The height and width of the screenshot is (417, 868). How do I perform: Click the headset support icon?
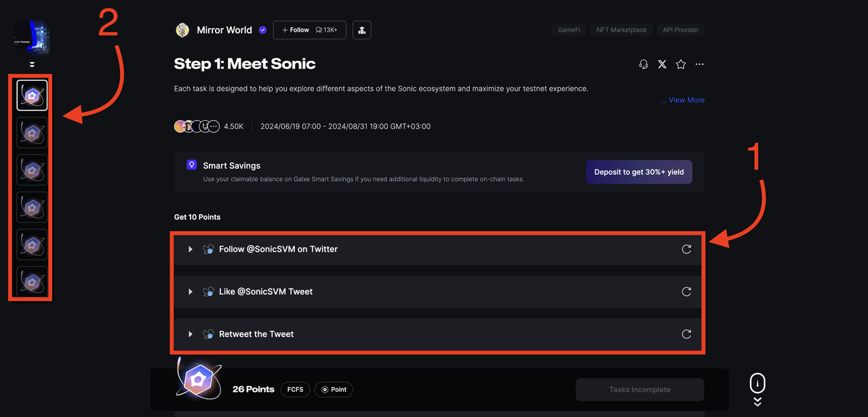[644, 64]
